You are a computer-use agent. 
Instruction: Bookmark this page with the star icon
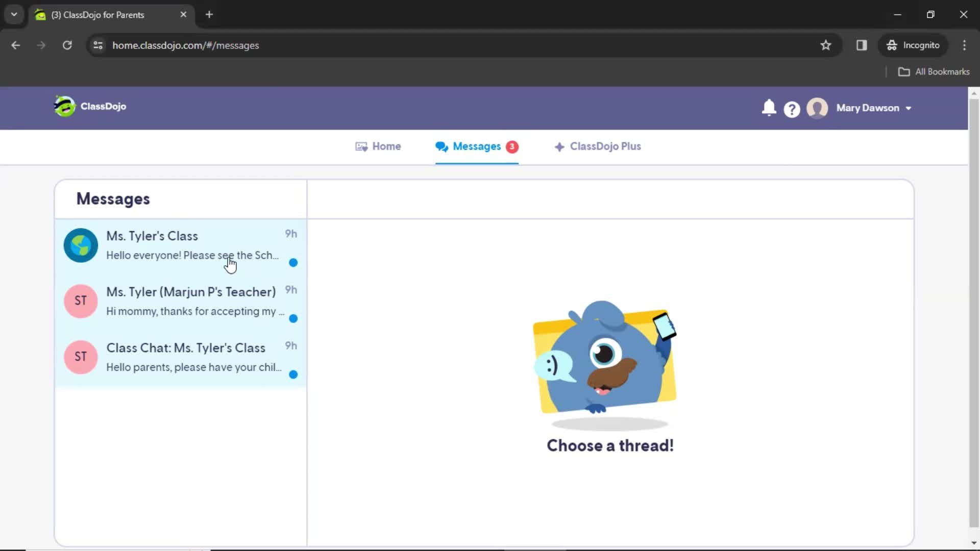825,45
